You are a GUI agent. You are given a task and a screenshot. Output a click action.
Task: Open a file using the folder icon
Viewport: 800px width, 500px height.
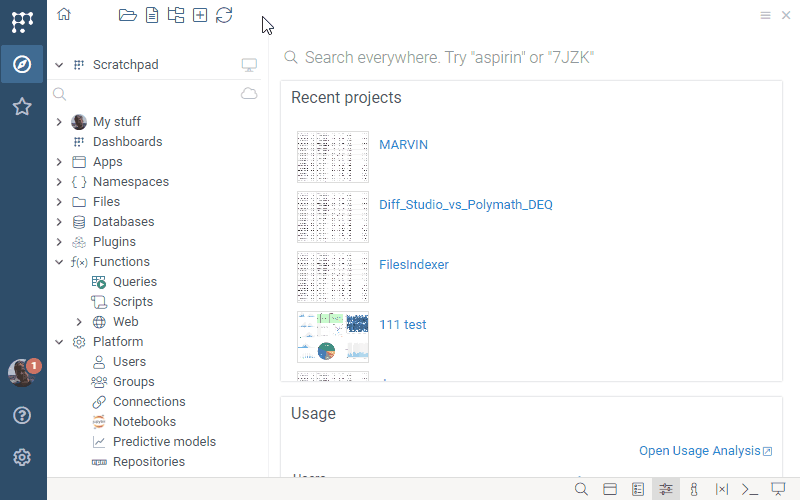pos(127,15)
